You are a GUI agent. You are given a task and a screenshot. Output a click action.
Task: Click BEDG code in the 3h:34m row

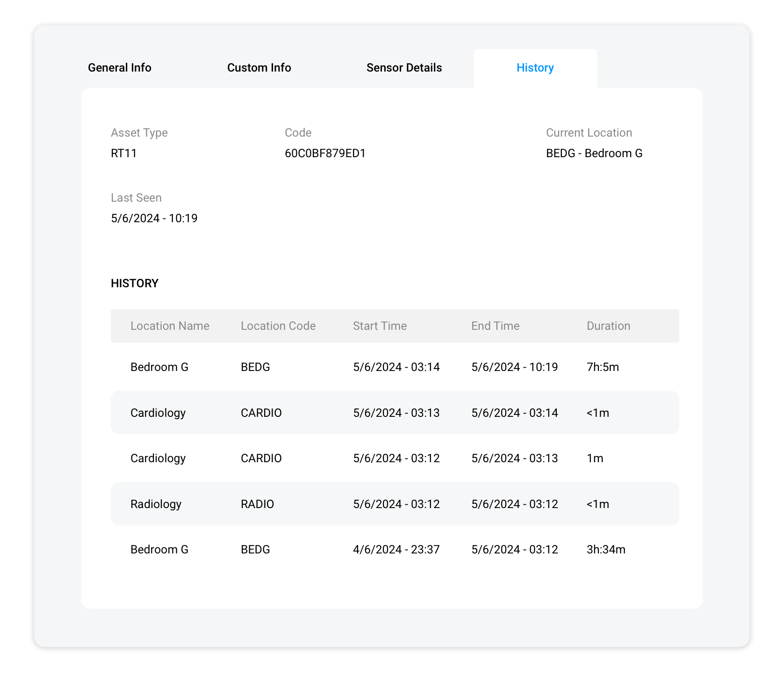click(255, 549)
